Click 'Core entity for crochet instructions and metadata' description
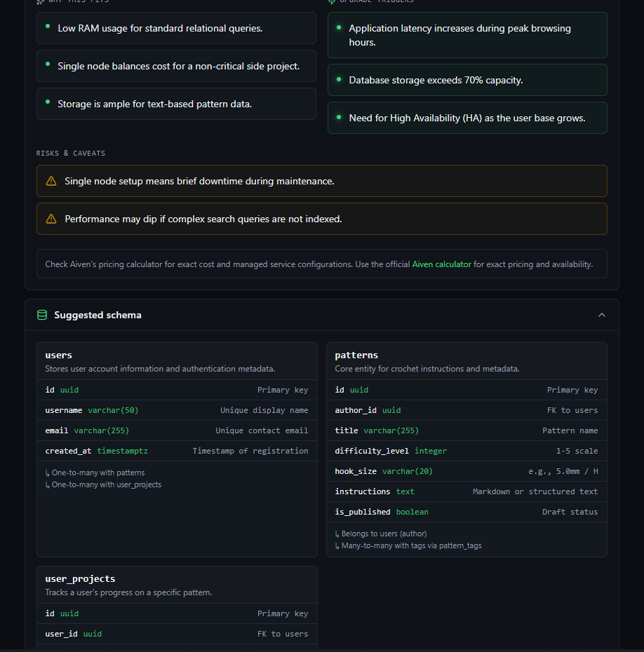The image size is (644, 652). click(x=427, y=369)
